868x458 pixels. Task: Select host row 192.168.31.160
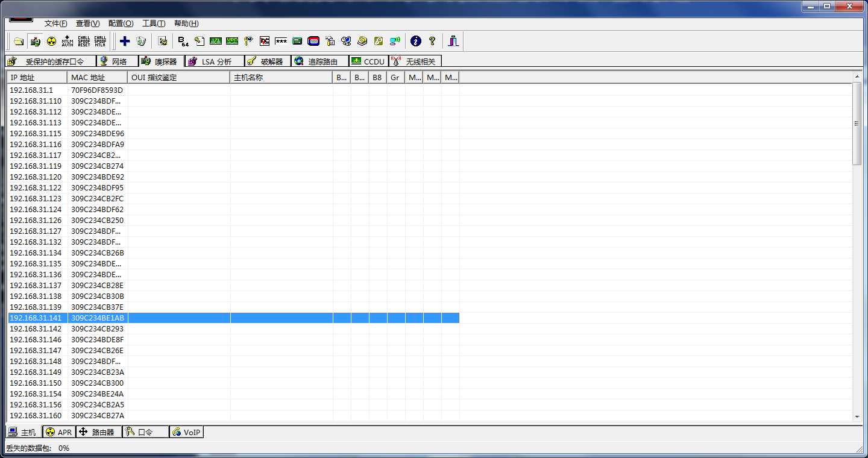(x=234, y=415)
